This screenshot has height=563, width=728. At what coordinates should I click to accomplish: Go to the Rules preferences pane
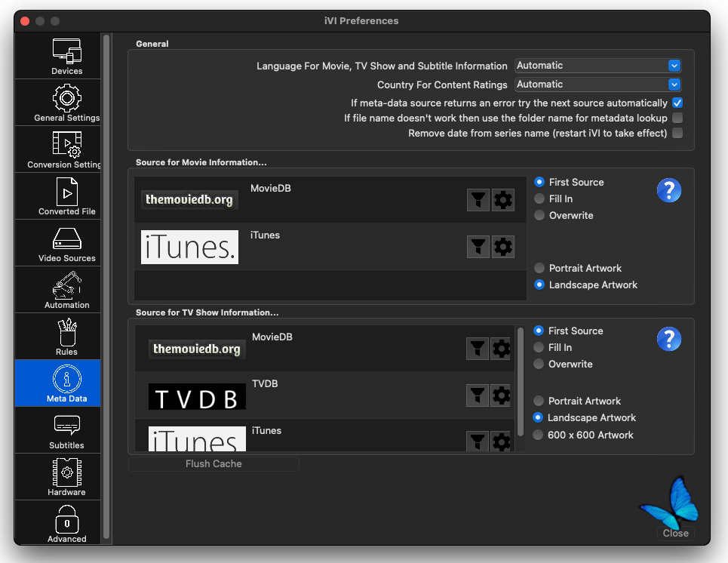tap(66, 337)
